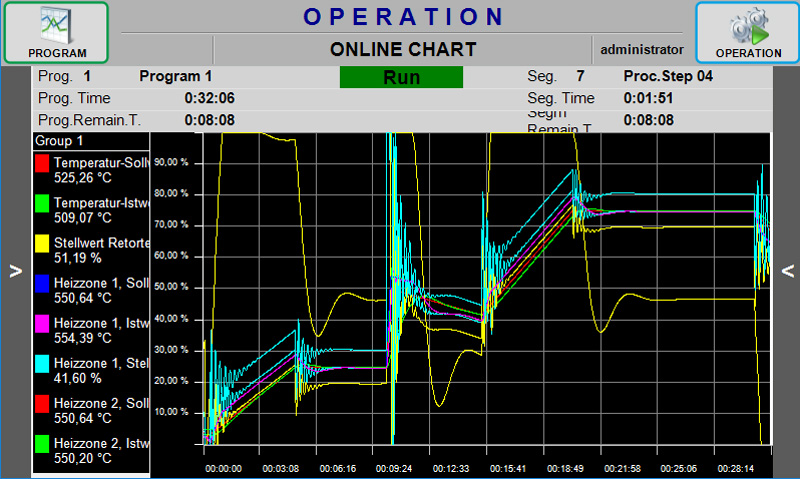The height and width of the screenshot is (479, 800).
Task: Click the administrator user label
Action: click(641, 48)
